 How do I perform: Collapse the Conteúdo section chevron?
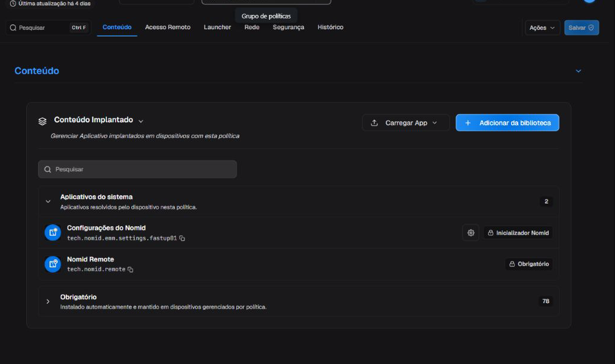click(x=578, y=71)
